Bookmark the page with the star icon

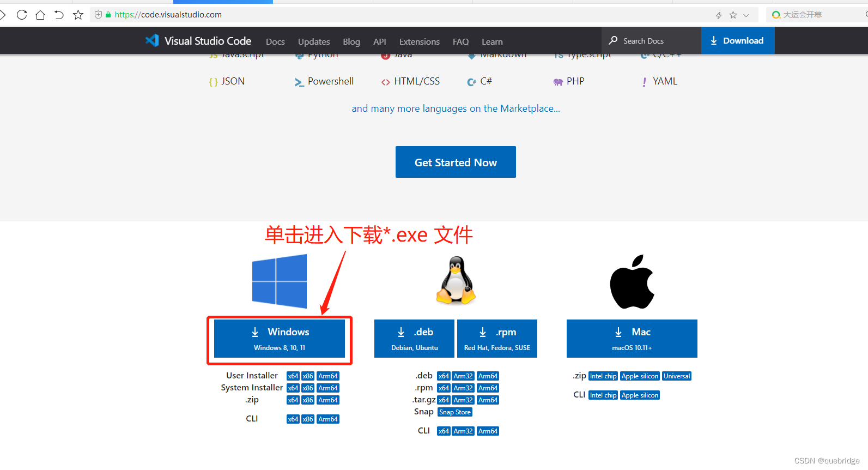click(x=78, y=15)
